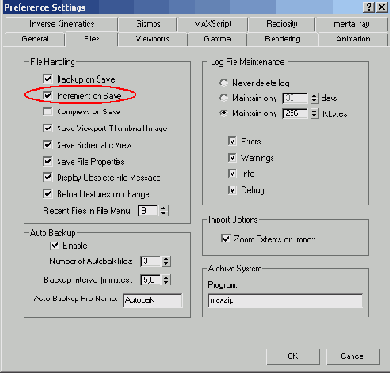Viewport: 390px width, 373px height.
Task: Close the Preference Settings dialog
Action: tap(381, 7)
